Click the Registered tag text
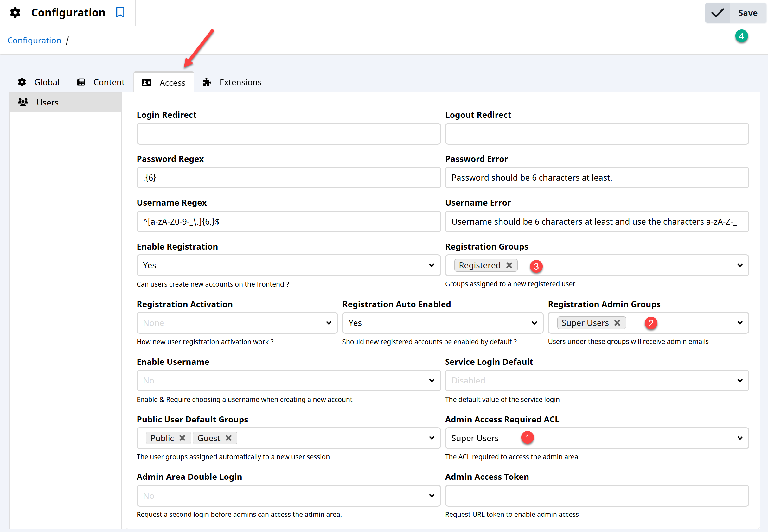Viewport: 768px width, 532px height. click(x=480, y=265)
